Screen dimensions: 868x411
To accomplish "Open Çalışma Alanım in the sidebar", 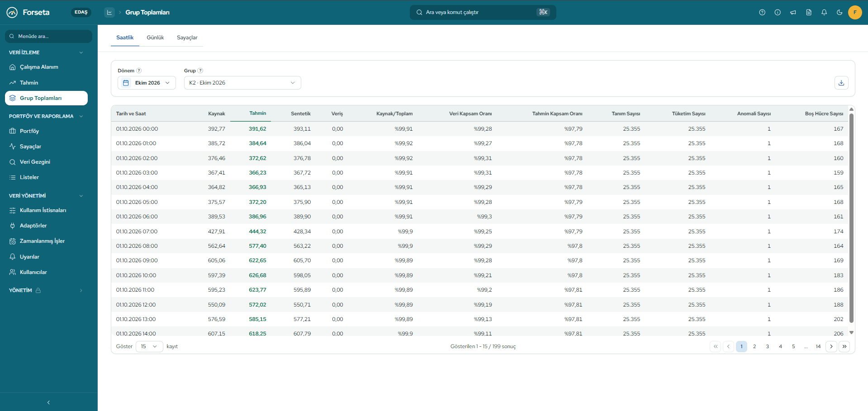I will 46,67.
